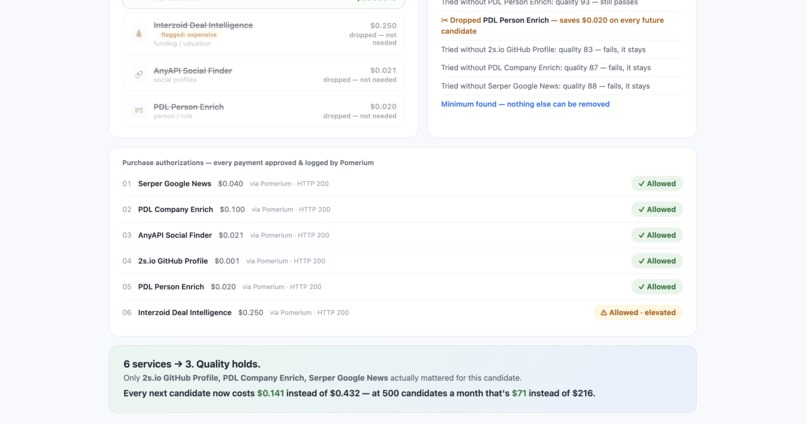Click Allowed badge for 2s.io GitHub Profile
806x424 pixels.
pyautogui.click(x=657, y=261)
